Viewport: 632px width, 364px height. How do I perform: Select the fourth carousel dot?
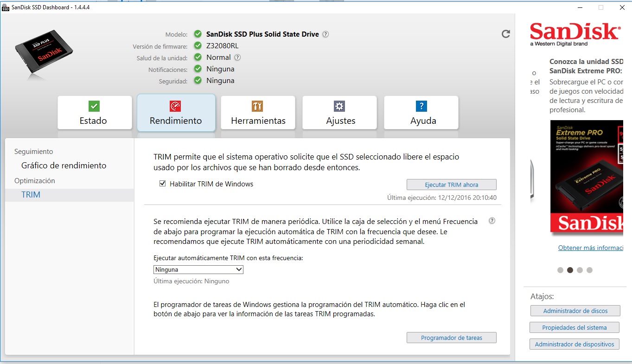[589, 270]
